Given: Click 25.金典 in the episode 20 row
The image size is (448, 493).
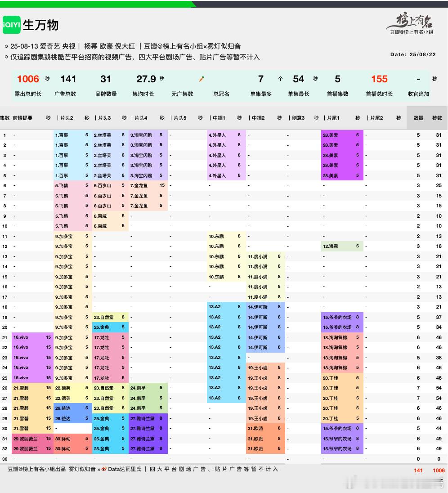Looking at the screenshot, I should pyautogui.click(x=101, y=327).
